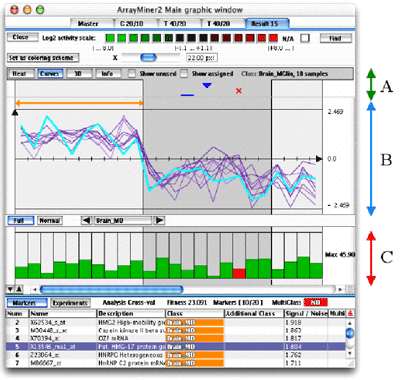Toggle the N/A white color box
The width and height of the screenshot is (400, 380).
[305, 38]
